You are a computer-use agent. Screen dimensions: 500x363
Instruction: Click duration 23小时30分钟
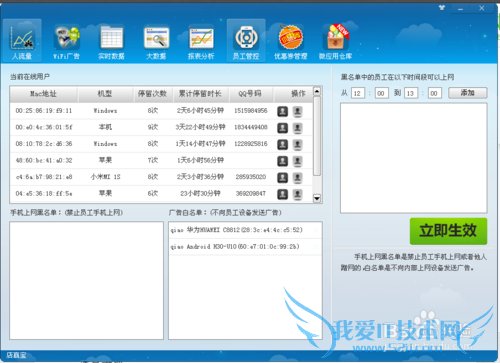(200, 193)
